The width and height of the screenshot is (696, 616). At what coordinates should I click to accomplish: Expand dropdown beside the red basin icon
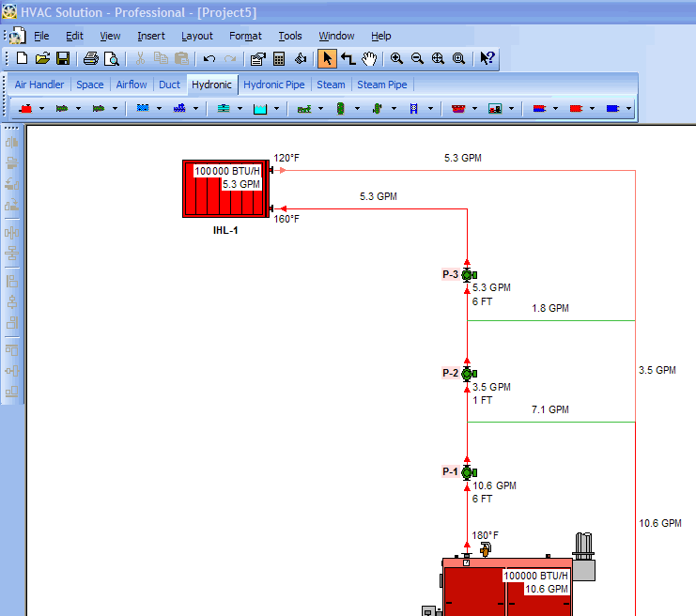click(x=474, y=108)
